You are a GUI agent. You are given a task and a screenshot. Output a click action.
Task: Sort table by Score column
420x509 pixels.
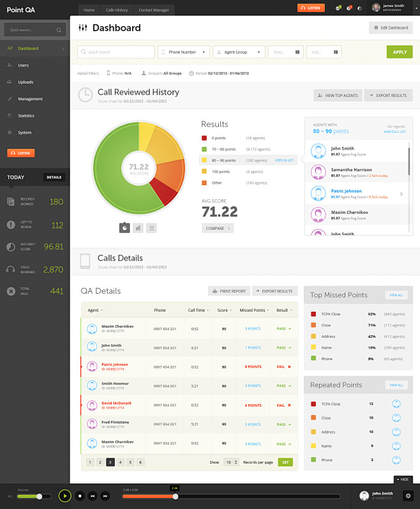point(225,310)
